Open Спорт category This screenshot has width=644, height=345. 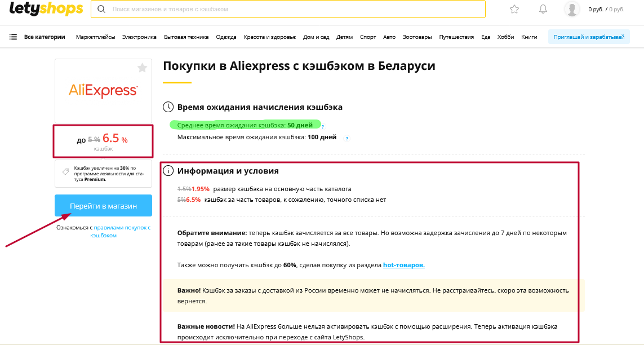click(367, 37)
